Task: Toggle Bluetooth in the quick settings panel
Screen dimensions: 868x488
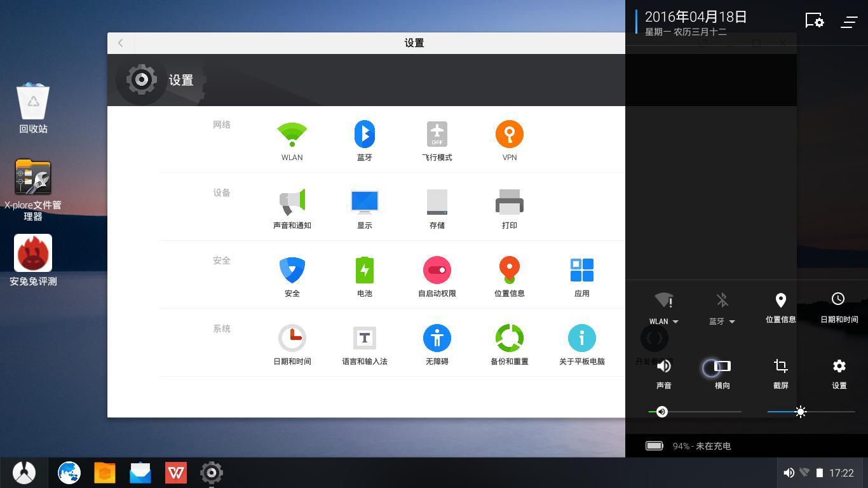Action: [722, 300]
